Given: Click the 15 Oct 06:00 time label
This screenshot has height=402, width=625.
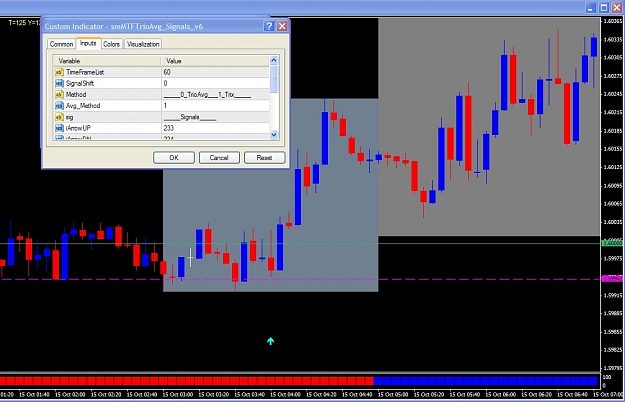Looking at the screenshot, I should point(501,394).
